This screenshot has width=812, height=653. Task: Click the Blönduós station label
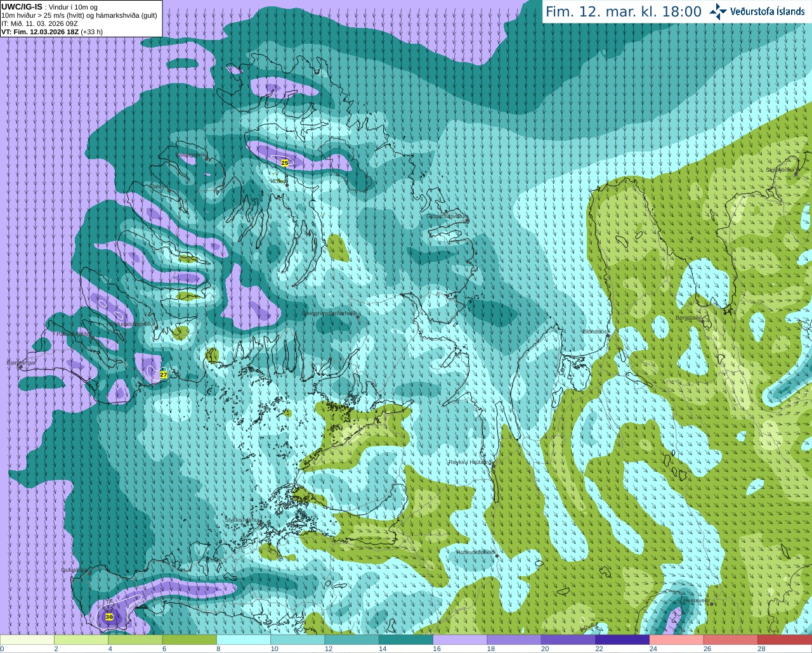coord(595,332)
